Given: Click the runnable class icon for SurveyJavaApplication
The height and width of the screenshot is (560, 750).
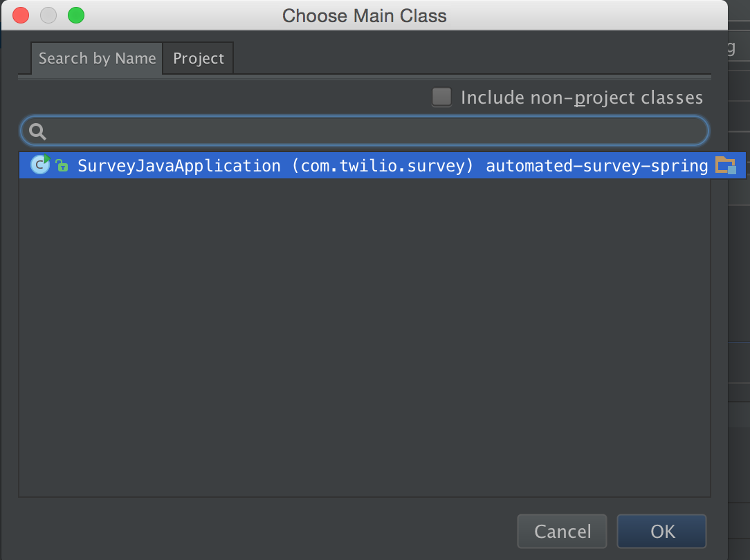Looking at the screenshot, I should click(40, 165).
